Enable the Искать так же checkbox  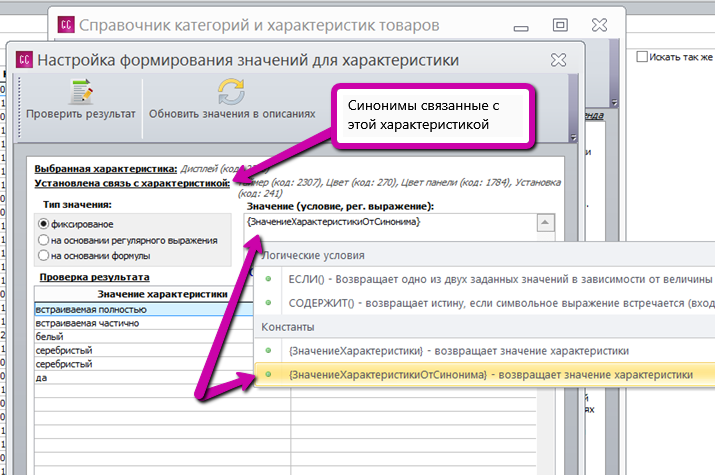pyautogui.click(x=642, y=57)
